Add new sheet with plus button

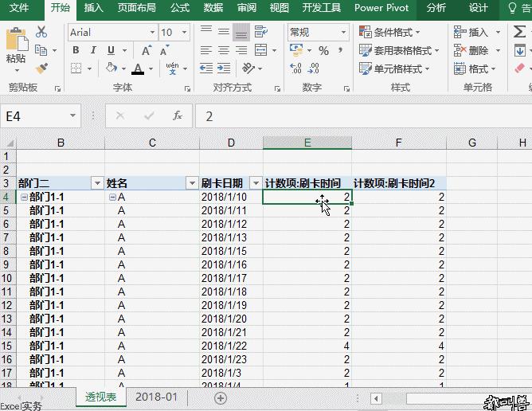point(221,398)
